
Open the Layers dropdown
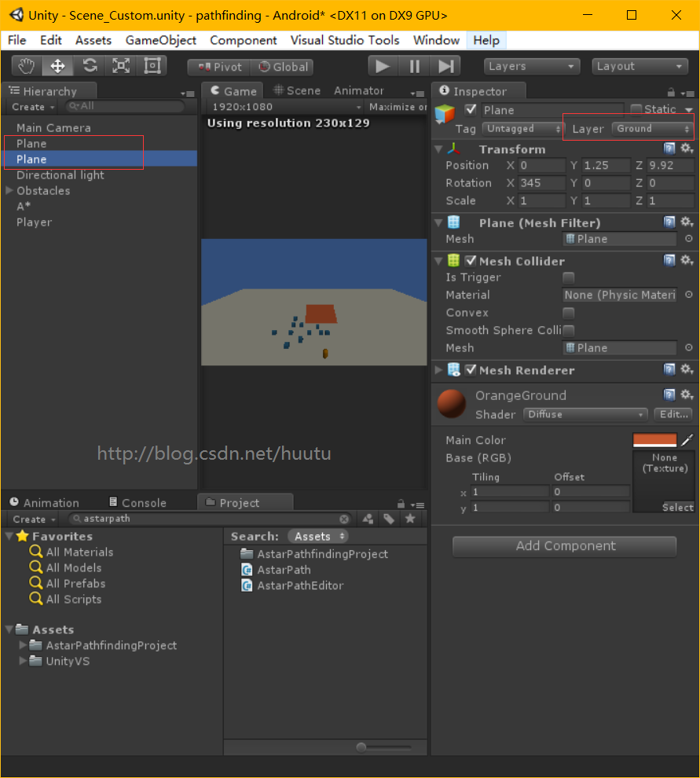click(532, 66)
